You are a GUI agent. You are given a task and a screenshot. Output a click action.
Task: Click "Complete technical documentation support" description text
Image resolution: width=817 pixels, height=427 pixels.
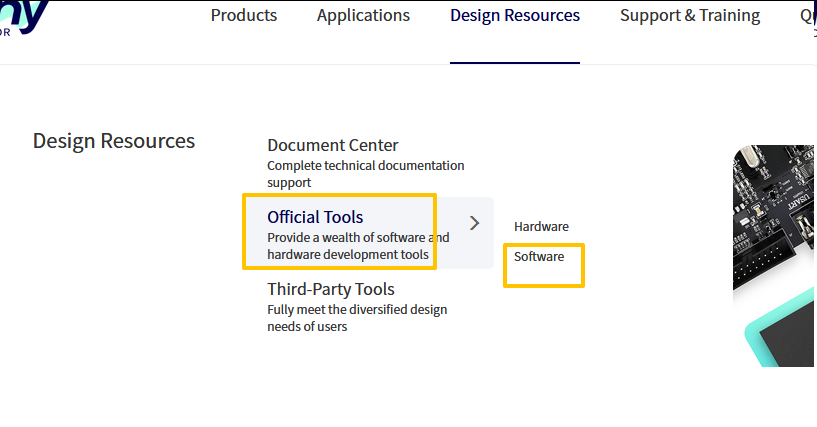[365, 174]
